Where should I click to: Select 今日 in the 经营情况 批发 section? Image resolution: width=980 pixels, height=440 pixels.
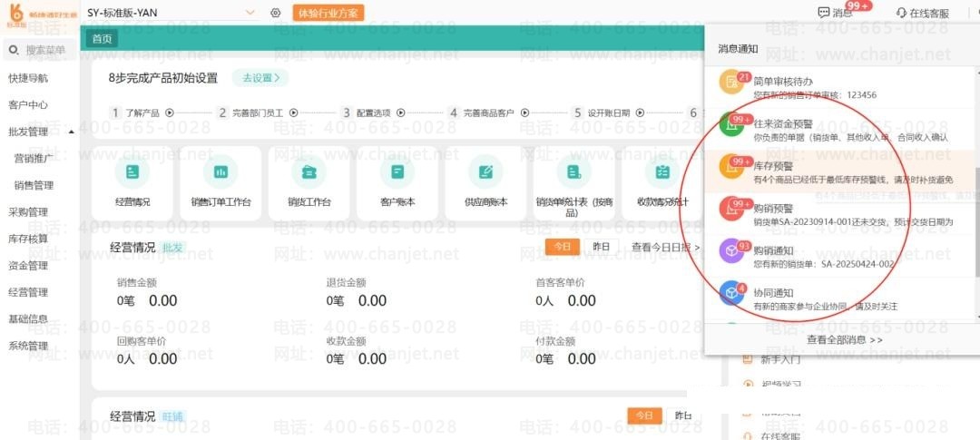(x=563, y=247)
